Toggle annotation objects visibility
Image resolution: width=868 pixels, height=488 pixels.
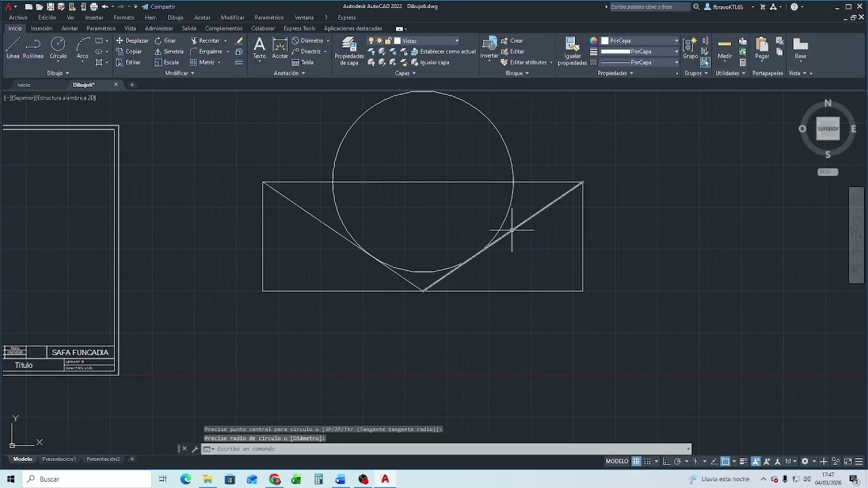pyautogui.click(x=756, y=462)
